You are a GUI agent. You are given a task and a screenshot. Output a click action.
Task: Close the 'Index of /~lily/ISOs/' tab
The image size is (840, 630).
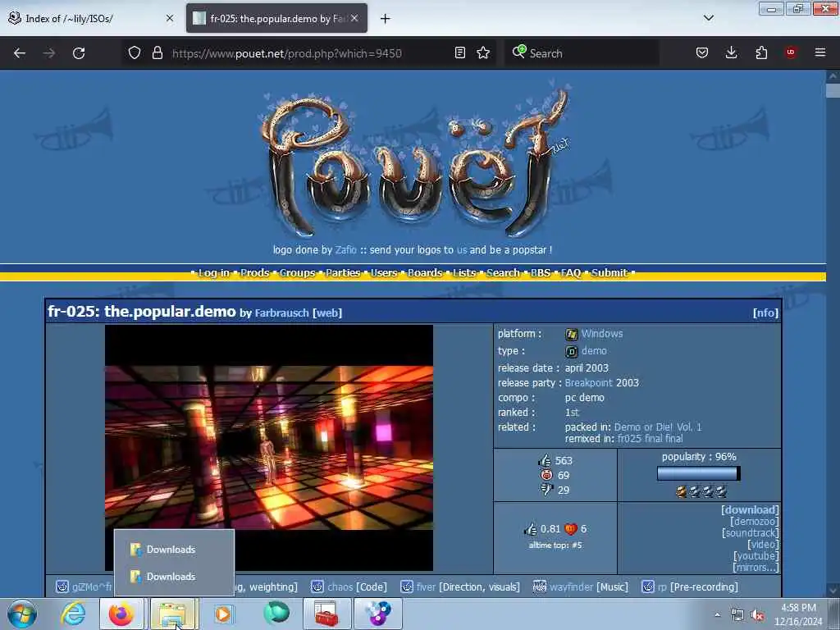(x=170, y=18)
